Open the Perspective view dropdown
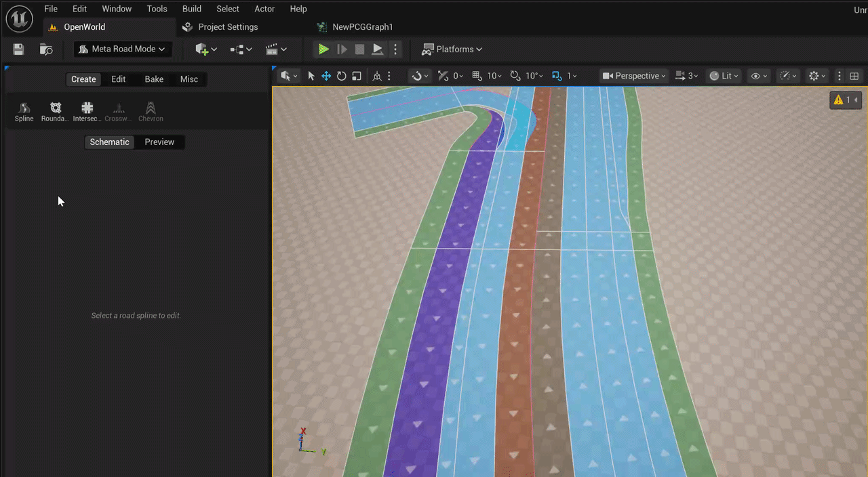868x477 pixels. pyautogui.click(x=634, y=76)
